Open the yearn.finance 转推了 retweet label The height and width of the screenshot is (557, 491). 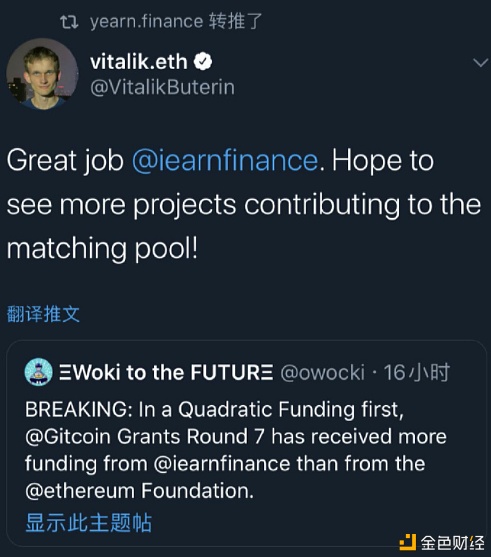tap(176, 21)
